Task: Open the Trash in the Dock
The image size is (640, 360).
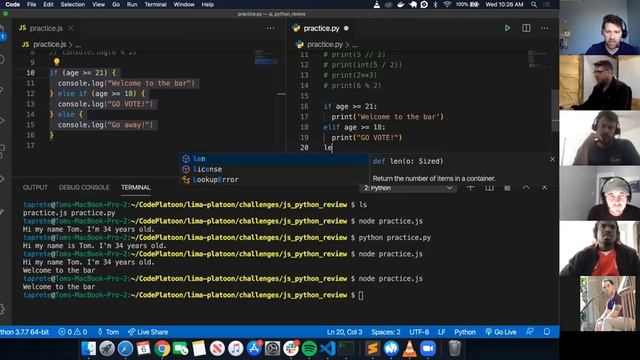Action: coord(454,349)
